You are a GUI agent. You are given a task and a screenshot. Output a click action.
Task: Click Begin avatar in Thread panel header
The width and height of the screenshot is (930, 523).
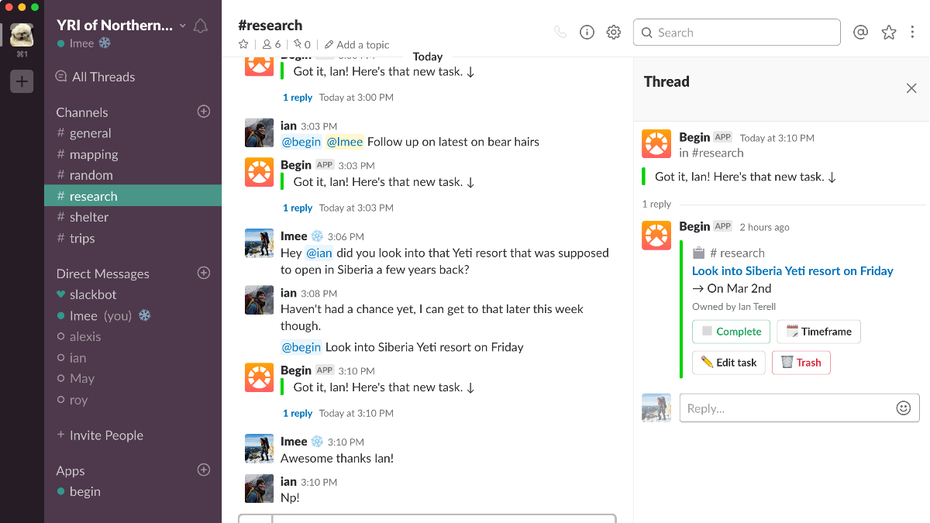(657, 143)
